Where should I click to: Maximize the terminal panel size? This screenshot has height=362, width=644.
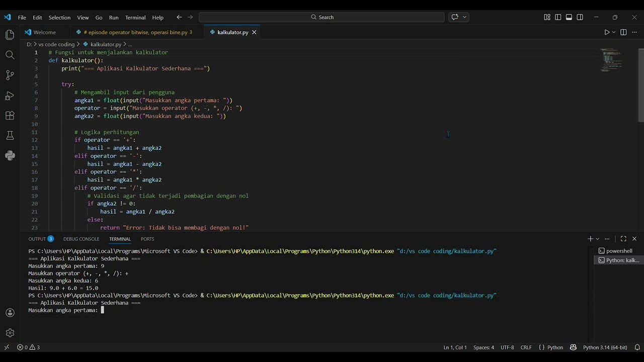tap(623, 239)
